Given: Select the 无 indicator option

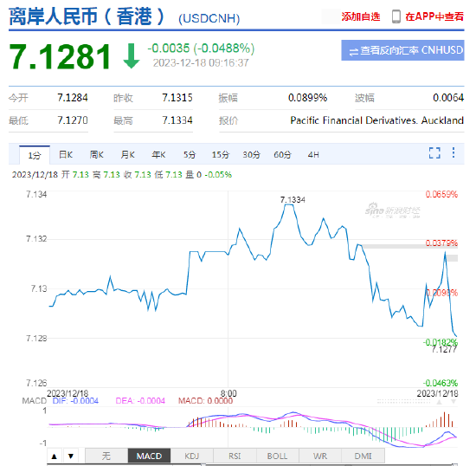Looking at the screenshot, I should point(106,456).
